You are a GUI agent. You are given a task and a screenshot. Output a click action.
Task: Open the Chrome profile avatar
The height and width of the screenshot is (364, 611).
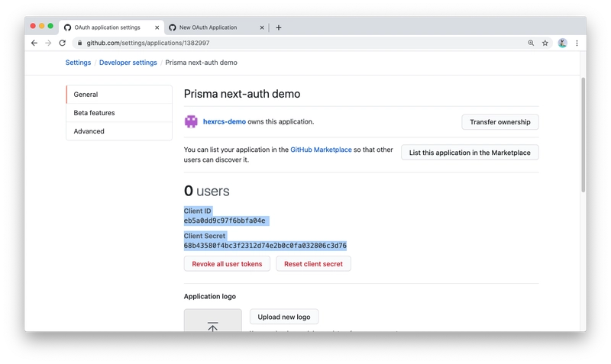coord(562,43)
